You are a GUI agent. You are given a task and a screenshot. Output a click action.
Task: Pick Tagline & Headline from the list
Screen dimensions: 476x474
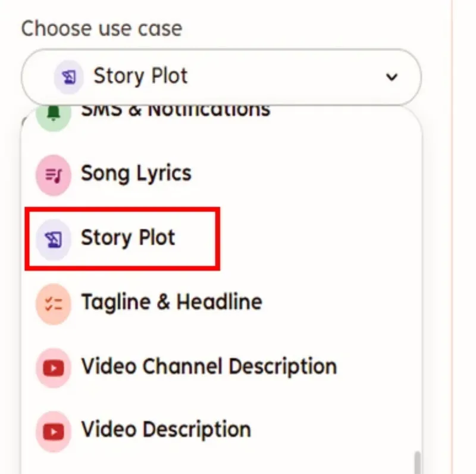tap(221, 304)
